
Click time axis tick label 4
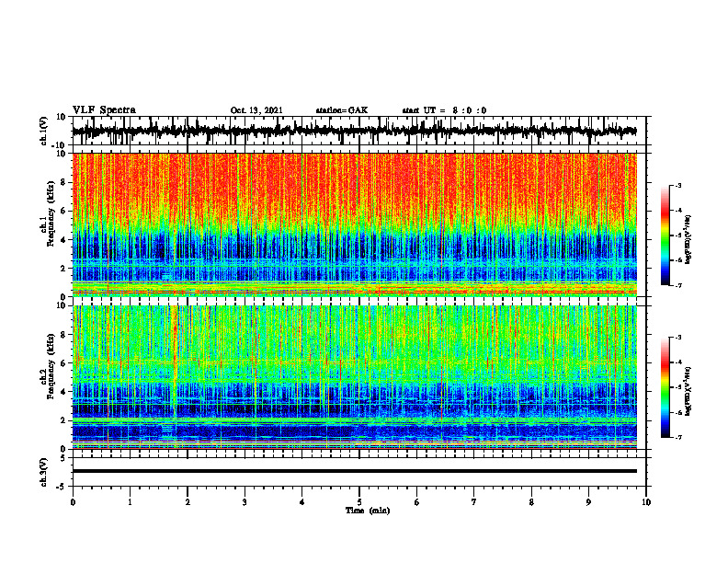pos(302,502)
